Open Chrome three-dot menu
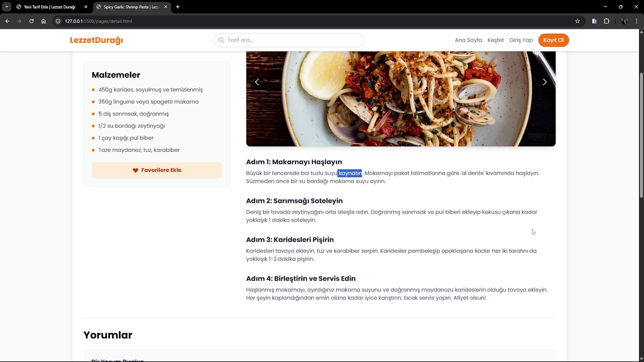 (x=636, y=21)
